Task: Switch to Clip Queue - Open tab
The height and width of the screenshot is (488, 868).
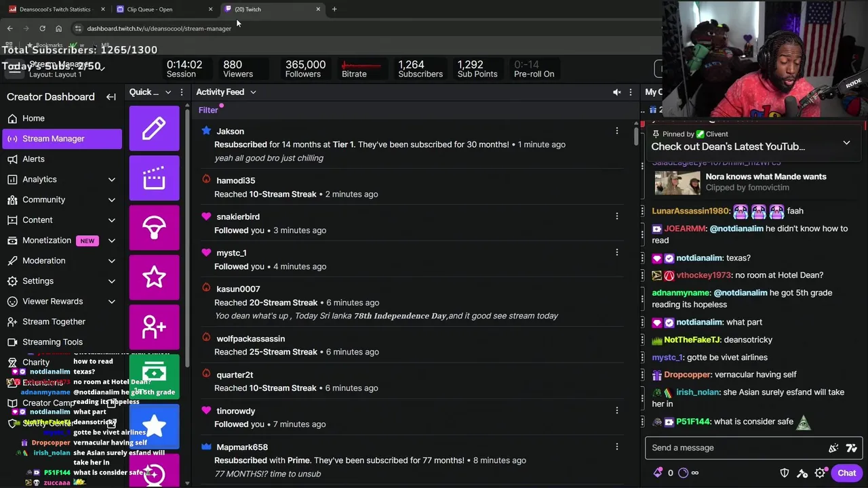Action: (x=163, y=9)
